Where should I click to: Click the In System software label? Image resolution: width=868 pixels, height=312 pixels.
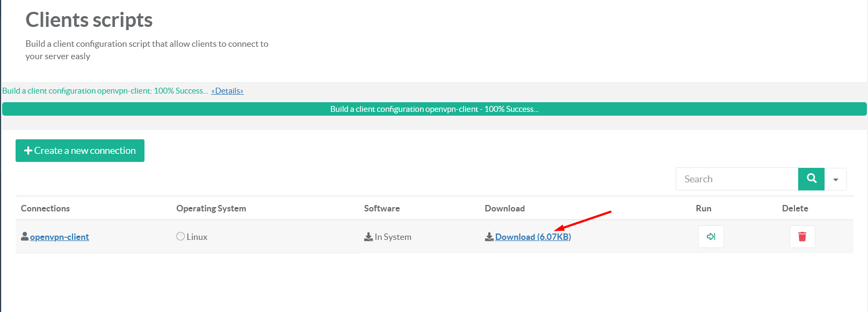(393, 237)
